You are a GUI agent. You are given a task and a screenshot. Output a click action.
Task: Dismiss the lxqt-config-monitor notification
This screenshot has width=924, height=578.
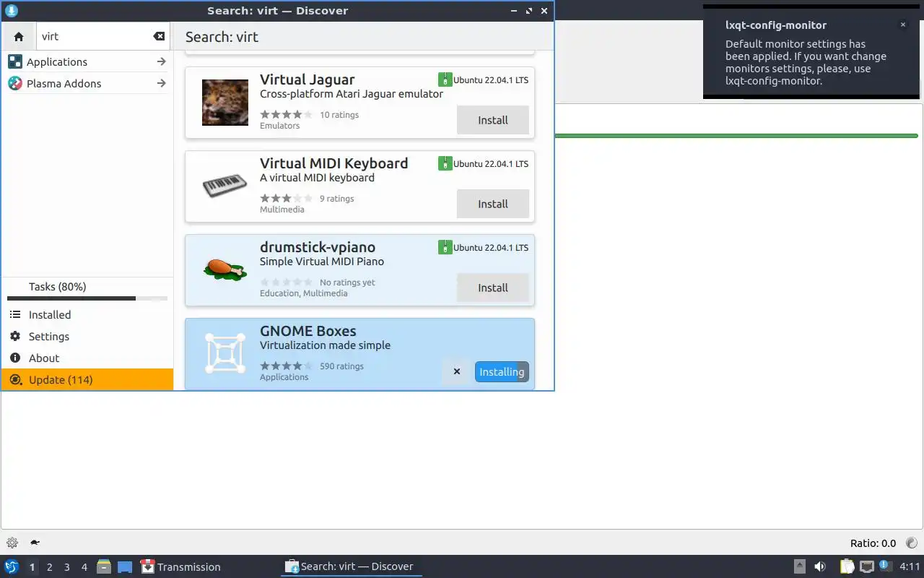pyautogui.click(x=902, y=25)
